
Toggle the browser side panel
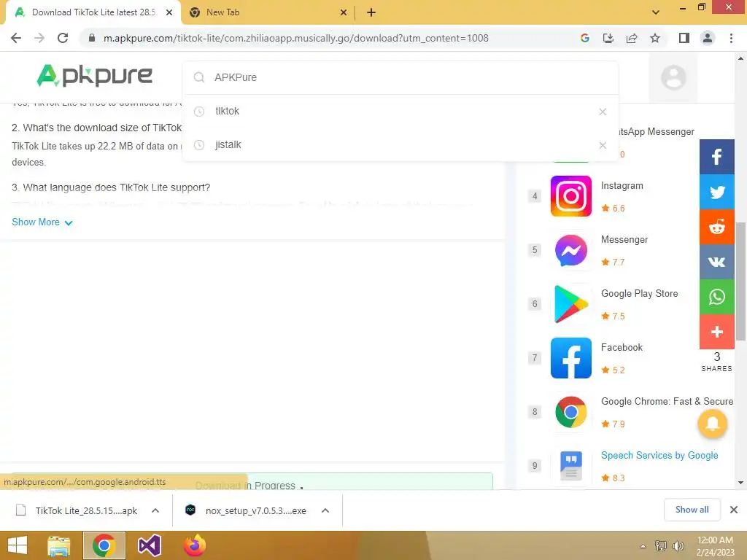click(684, 38)
